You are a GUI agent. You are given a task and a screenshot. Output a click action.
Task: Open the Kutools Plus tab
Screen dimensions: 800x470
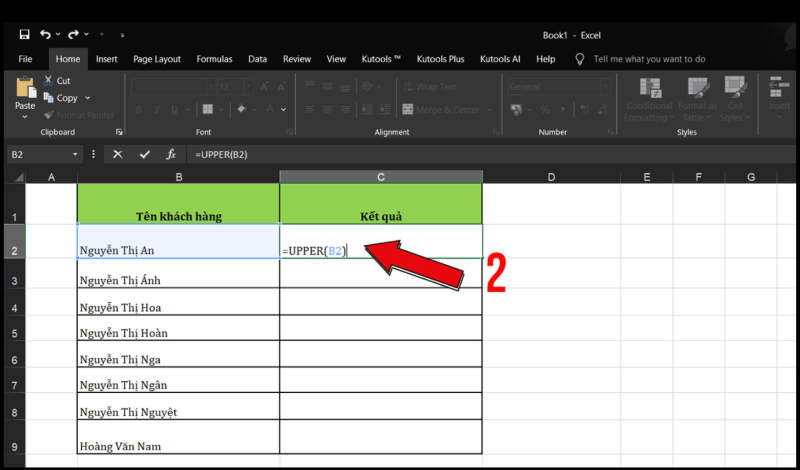(441, 59)
